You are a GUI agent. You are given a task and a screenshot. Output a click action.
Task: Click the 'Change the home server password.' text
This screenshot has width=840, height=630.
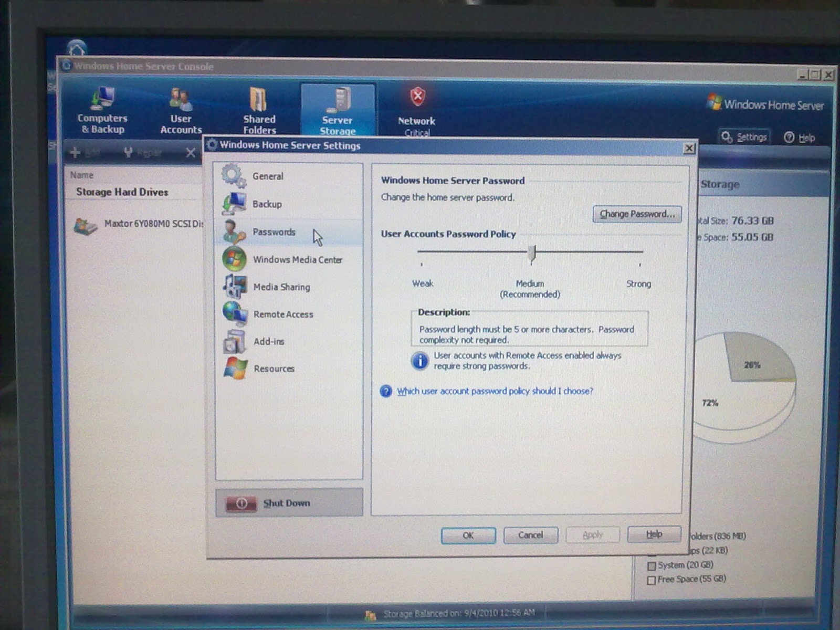(x=448, y=197)
